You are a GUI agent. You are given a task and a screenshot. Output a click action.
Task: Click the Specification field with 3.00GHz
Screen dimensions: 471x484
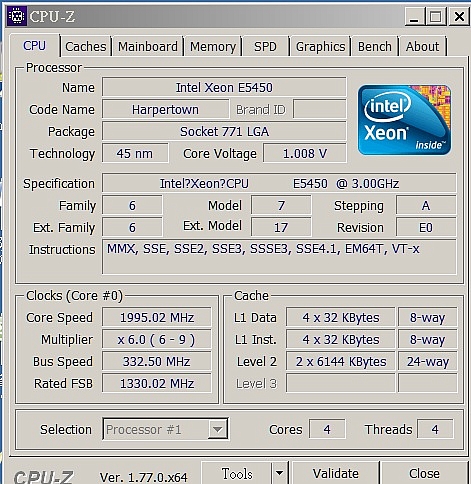[279, 183]
